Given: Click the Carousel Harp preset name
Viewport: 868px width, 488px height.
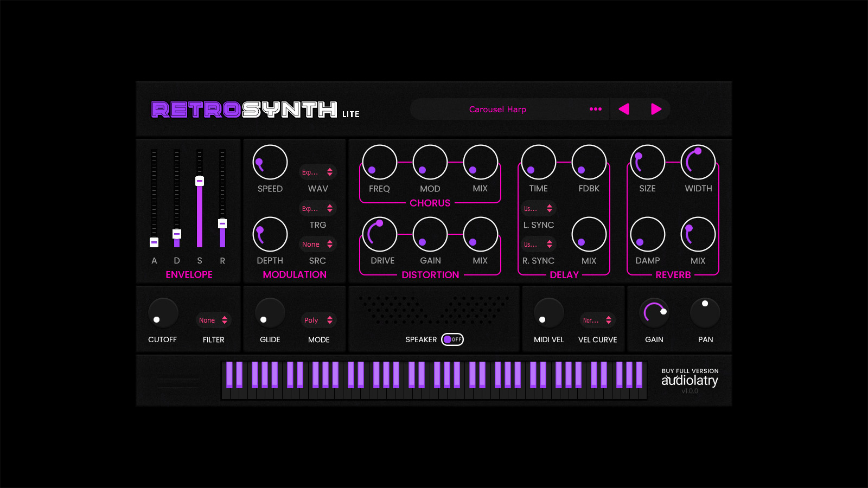Looking at the screenshot, I should pyautogui.click(x=497, y=109).
